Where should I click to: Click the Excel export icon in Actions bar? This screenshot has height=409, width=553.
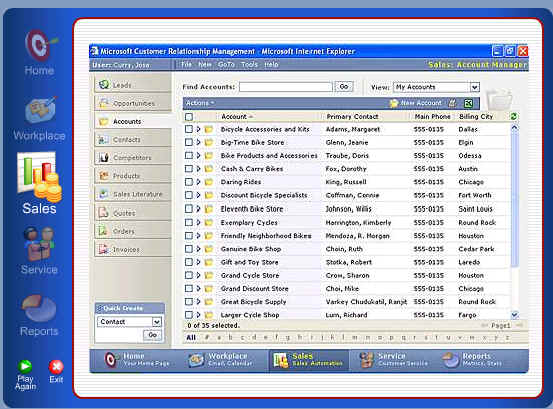[x=468, y=103]
